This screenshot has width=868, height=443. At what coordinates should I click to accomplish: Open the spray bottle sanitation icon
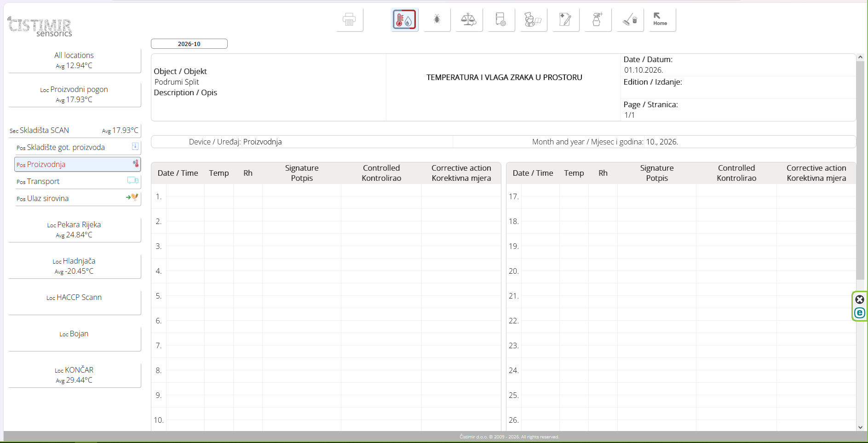click(x=598, y=20)
